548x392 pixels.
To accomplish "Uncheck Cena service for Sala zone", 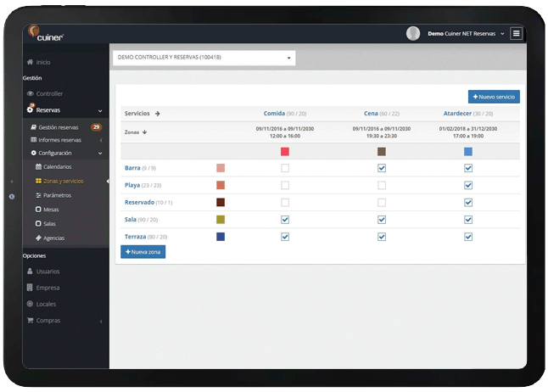I will [382, 220].
